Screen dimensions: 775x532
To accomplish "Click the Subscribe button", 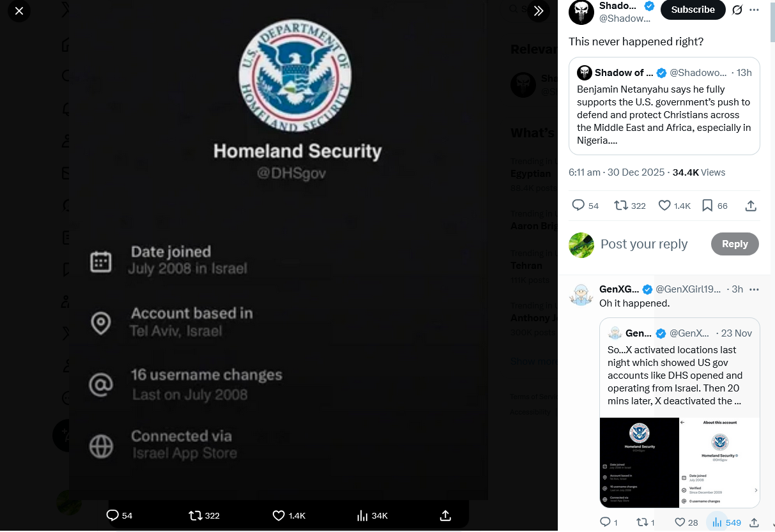I will click(693, 10).
